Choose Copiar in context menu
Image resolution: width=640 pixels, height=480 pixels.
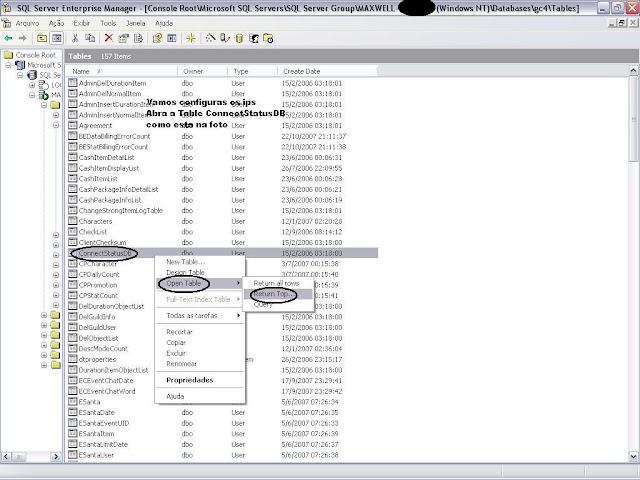point(200,342)
